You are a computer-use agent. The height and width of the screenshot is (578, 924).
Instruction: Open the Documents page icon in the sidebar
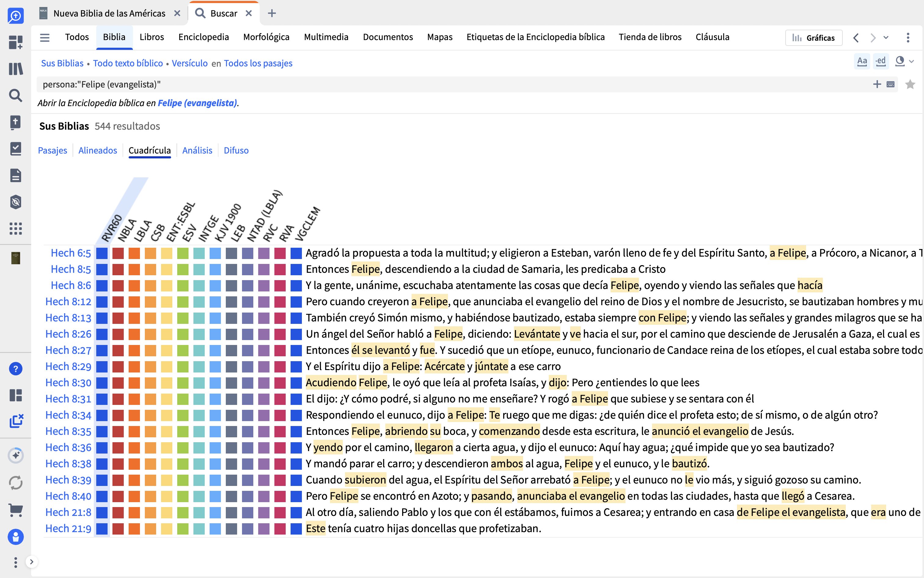click(16, 176)
